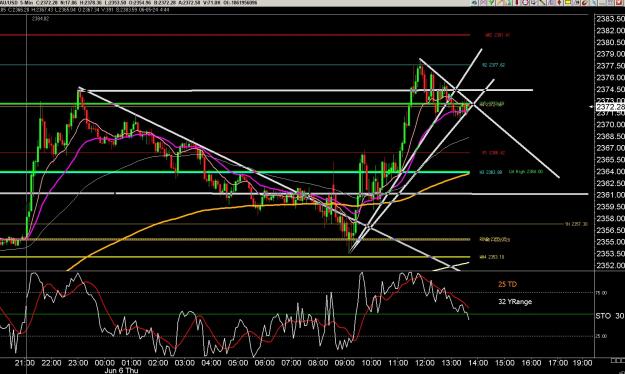Click the small icon below the price axis
The width and height of the screenshot is (625, 374).
[x=617, y=360]
